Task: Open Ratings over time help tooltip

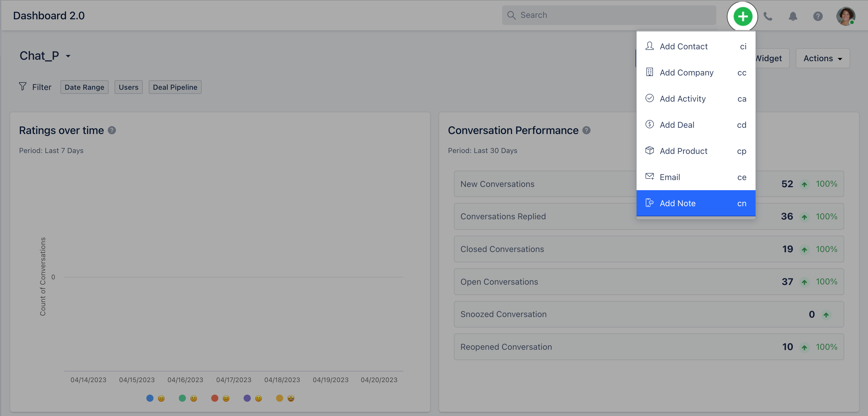Action: tap(112, 130)
